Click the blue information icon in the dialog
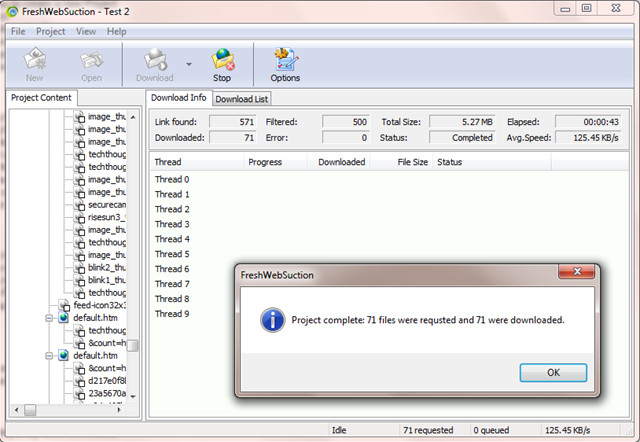The height and width of the screenshot is (442, 640). point(272,320)
